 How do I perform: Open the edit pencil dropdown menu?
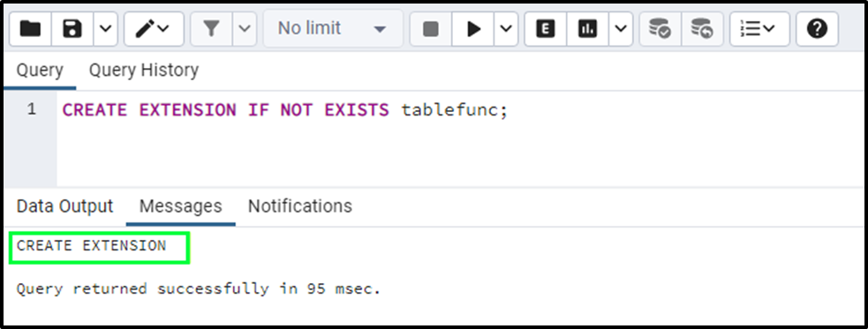(x=154, y=29)
